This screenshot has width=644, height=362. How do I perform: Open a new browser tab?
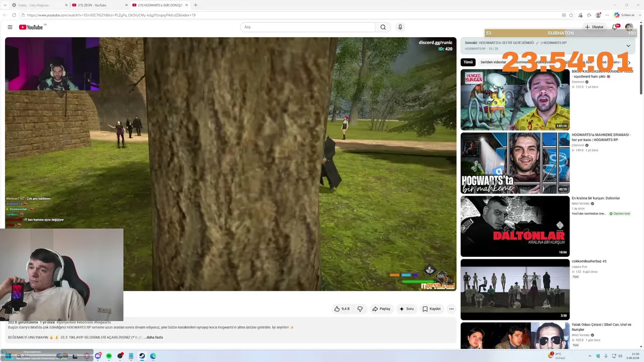tap(196, 5)
